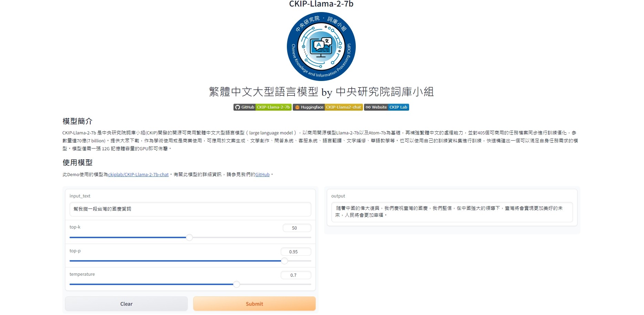
Task: Click the top-p value box showing 0.95
Action: (296, 252)
